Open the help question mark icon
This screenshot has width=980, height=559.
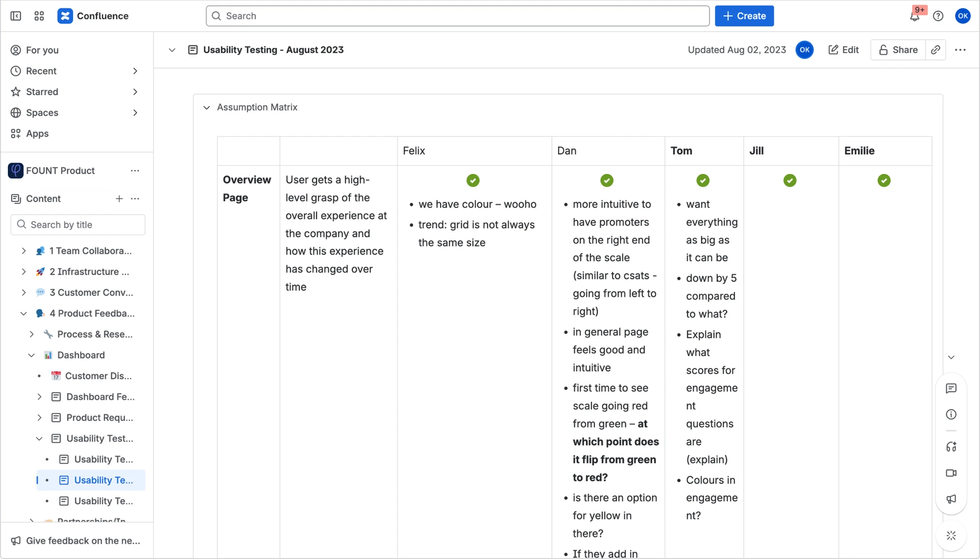(x=938, y=16)
